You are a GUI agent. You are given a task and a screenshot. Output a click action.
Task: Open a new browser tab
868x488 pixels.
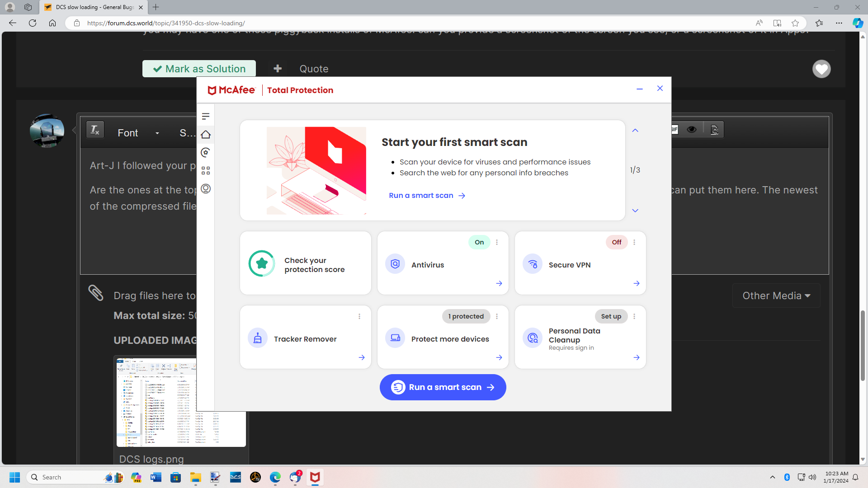pyautogui.click(x=156, y=7)
